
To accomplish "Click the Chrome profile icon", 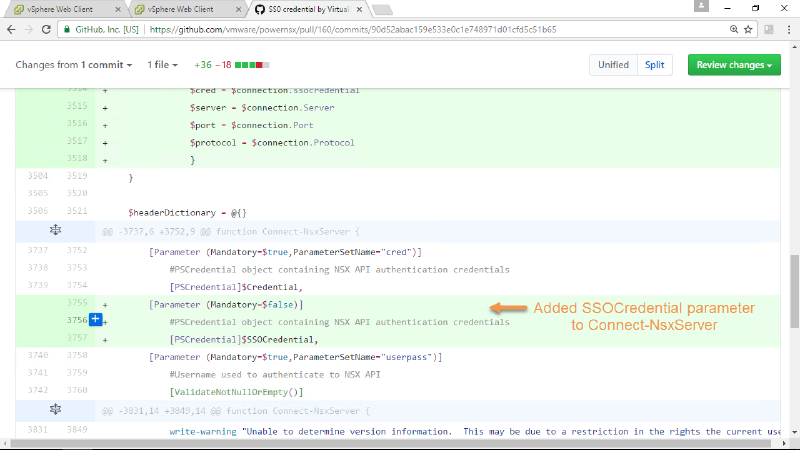I will click(x=702, y=6).
